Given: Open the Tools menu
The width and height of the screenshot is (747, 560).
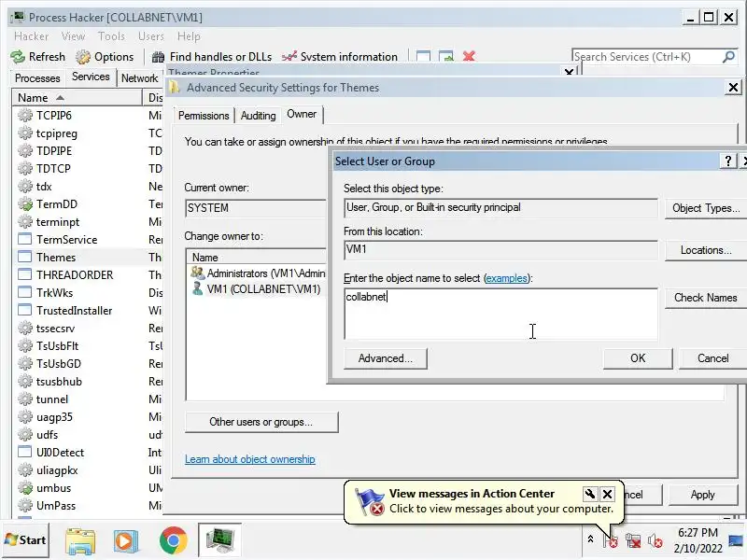Looking at the screenshot, I should pos(111,36).
